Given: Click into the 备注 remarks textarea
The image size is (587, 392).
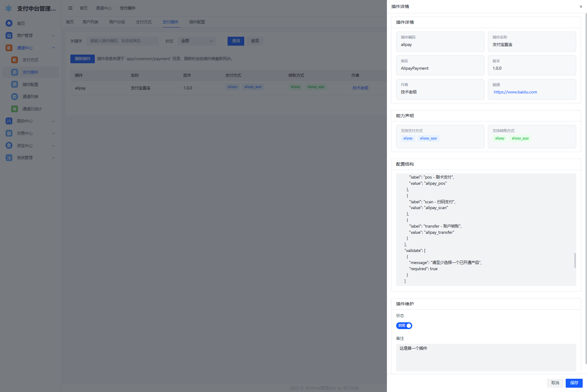Looking at the screenshot, I should (x=486, y=357).
